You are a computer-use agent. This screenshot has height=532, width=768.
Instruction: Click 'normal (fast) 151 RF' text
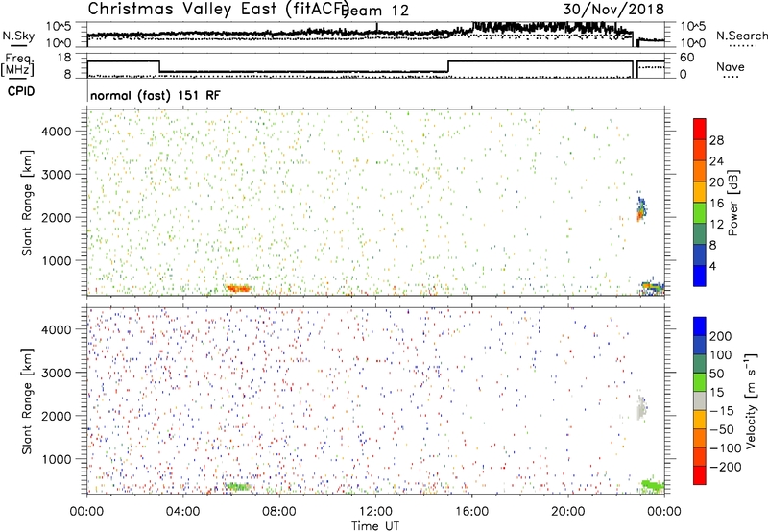click(156, 95)
